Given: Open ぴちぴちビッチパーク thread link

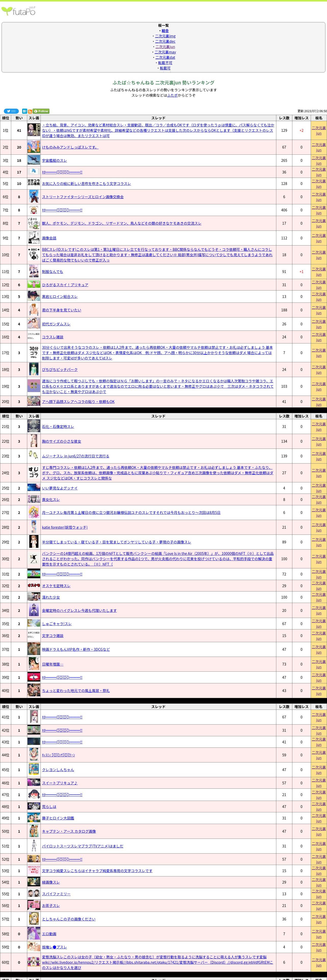Looking at the screenshot, I should pos(60,370).
